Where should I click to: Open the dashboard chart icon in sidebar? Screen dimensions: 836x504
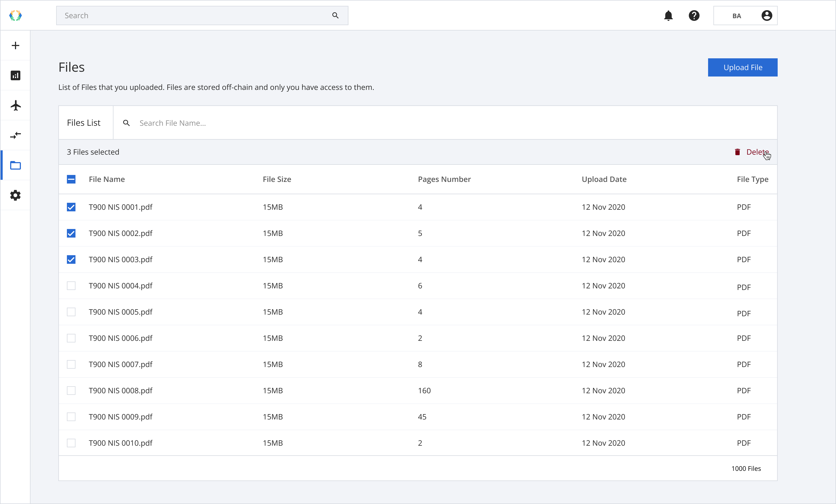click(16, 75)
